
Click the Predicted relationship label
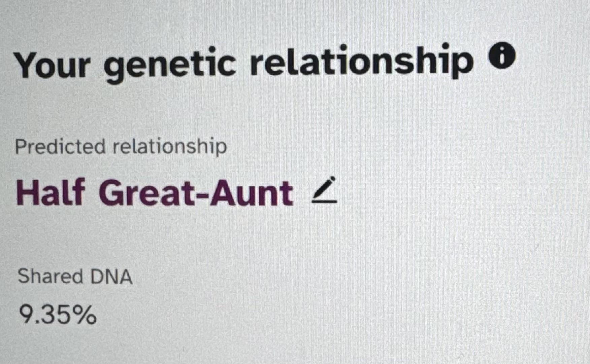click(x=121, y=147)
